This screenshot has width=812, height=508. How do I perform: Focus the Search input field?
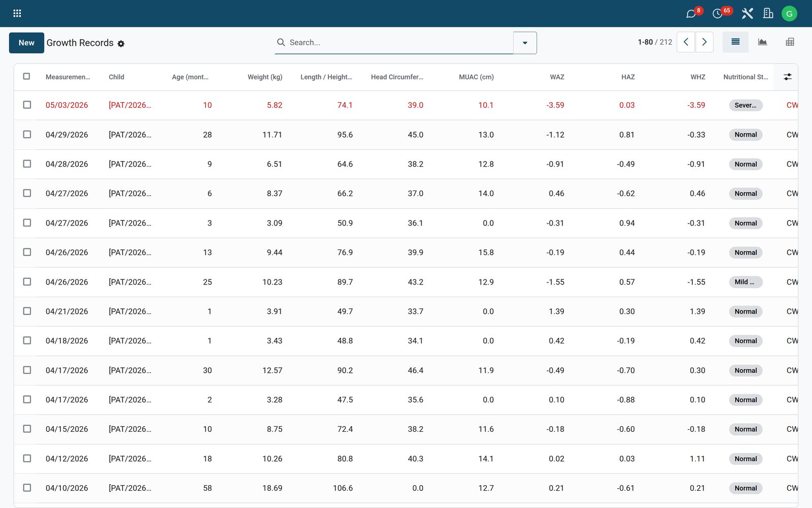click(x=398, y=43)
